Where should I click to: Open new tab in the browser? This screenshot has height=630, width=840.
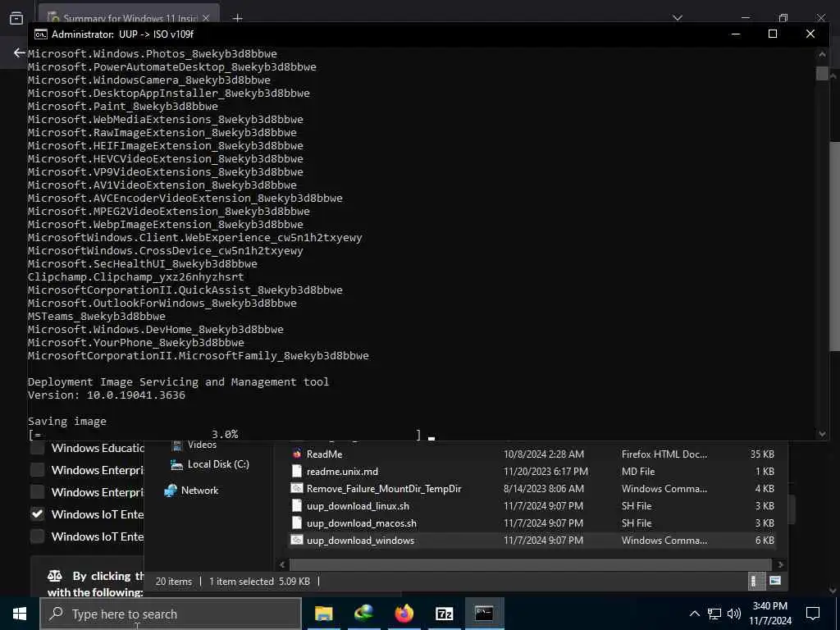tap(238, 18)
